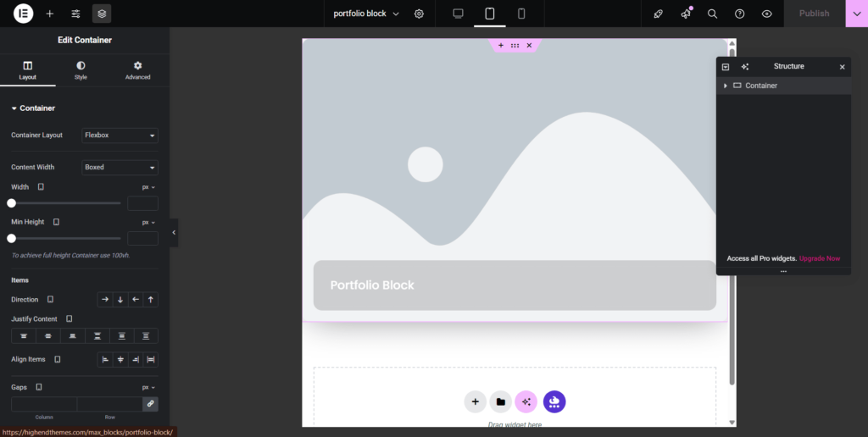Screen dimensions: 868x437
Task: Open the Add Element plus icon
Action: [x=50, y=14]
